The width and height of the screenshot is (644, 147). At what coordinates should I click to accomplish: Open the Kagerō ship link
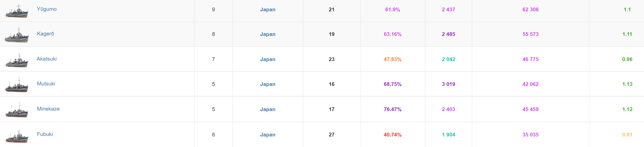pyautogui.click(x=46, y=34)
